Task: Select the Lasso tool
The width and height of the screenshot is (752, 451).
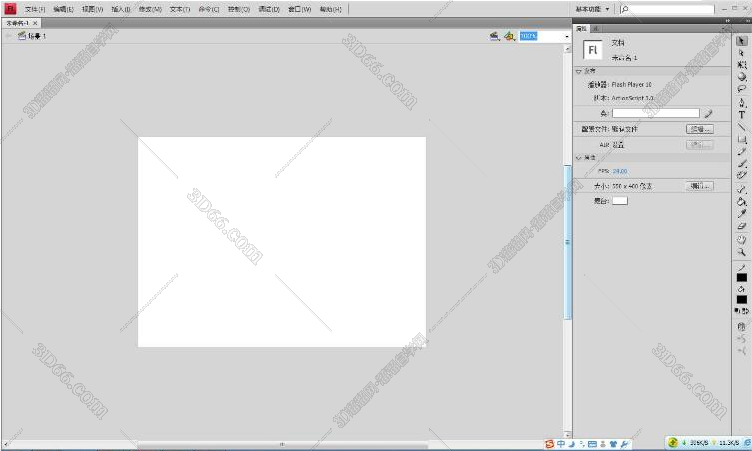Action: click(x=741, y=89)
